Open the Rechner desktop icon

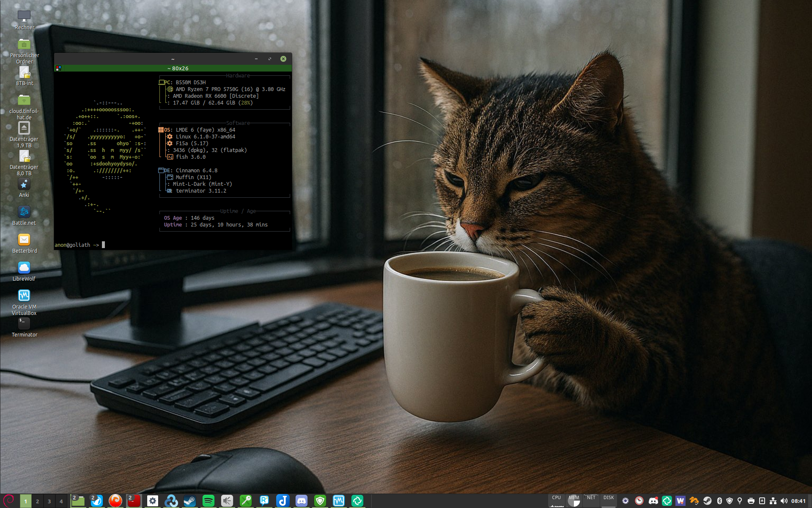pos(24,20)
